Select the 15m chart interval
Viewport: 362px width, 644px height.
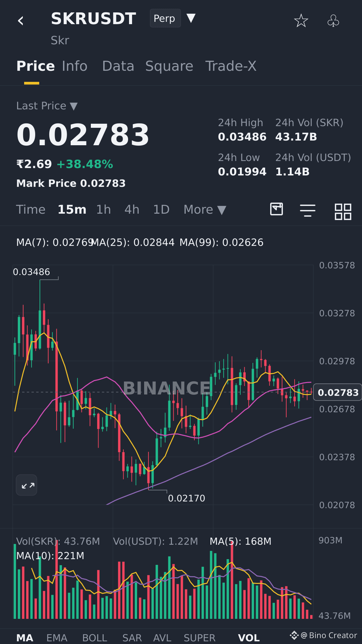tap(72, 210)
